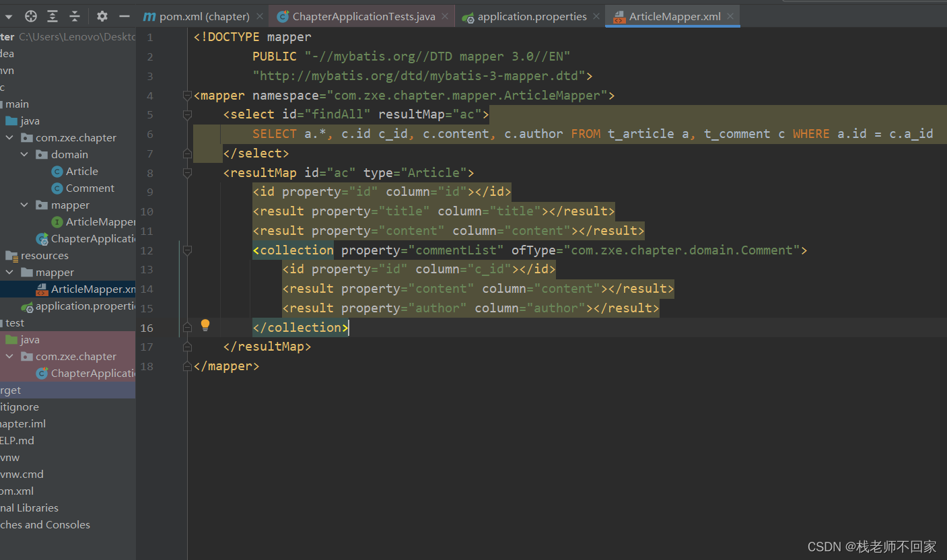Screen dimensions: 947x560
Task: Collapse the domain package node
Action: pos(25,155)
